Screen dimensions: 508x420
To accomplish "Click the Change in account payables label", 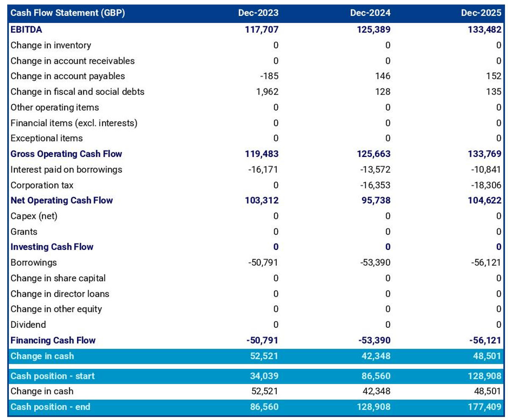I will coord(68,76).
